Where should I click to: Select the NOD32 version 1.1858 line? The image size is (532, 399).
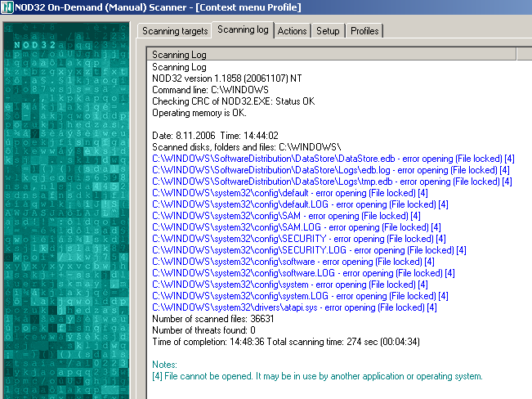coord(227,78)
